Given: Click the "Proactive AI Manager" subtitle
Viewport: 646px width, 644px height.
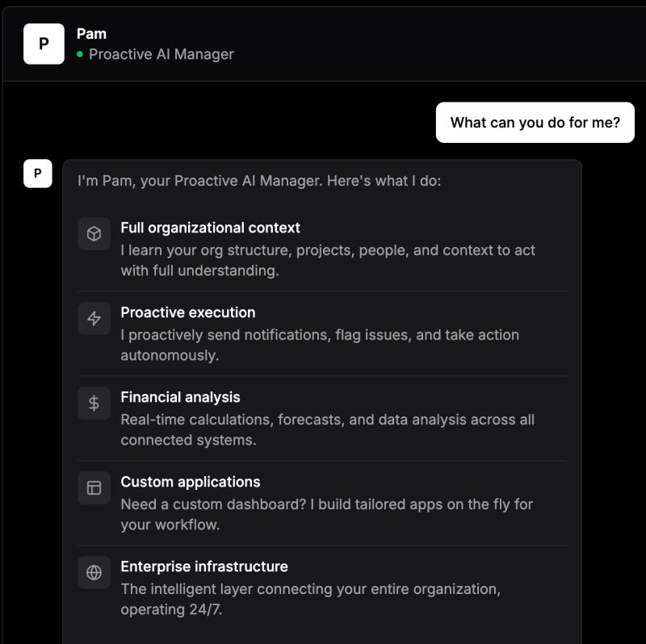Looking at the screenshot, I should pos(161,54).
